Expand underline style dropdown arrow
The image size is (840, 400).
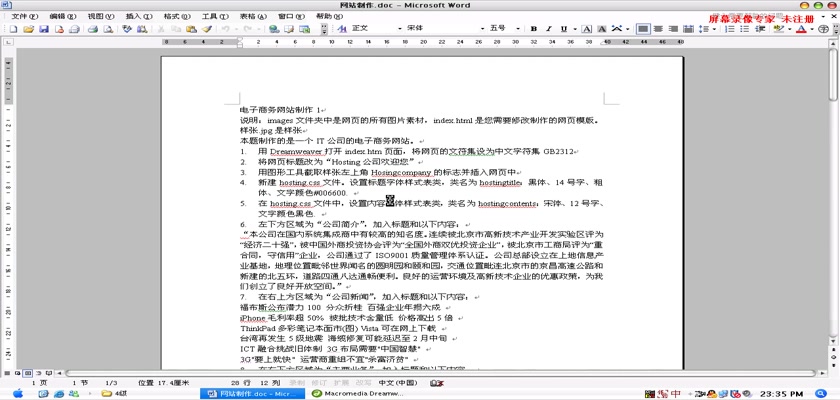click(x=575, y=28)
